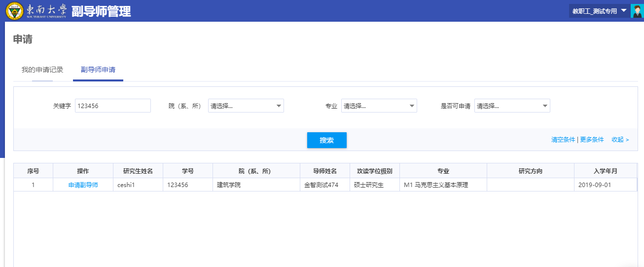Expand the 院（系、所） dropdown
The height and width of the screenshot is (267, 644).
(246, 106)
